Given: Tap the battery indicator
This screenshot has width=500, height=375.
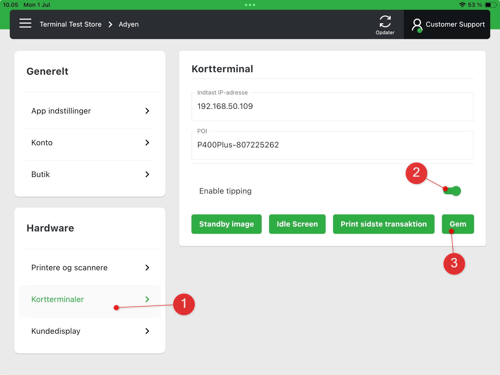Looking at the screenshot, I should (x=491, y=5).
